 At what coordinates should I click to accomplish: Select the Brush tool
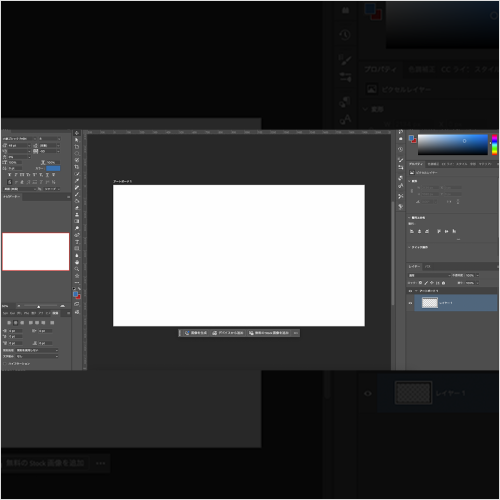(x=77, y=194)
